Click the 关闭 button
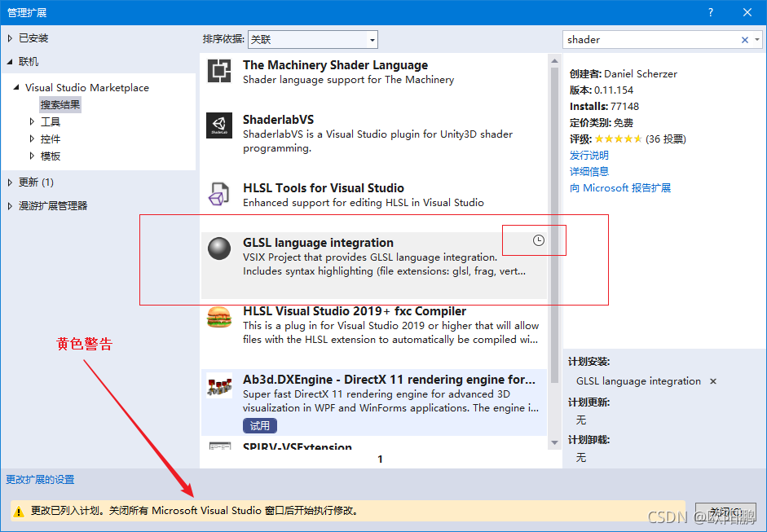The image size is (767, 532). click(x=725, y=512)
